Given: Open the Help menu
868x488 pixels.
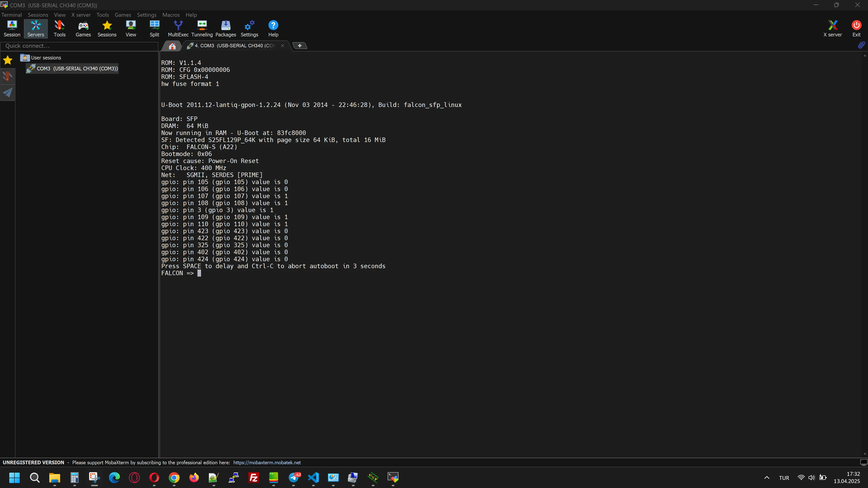Looking at the screenshot, I should coord(191,15).
